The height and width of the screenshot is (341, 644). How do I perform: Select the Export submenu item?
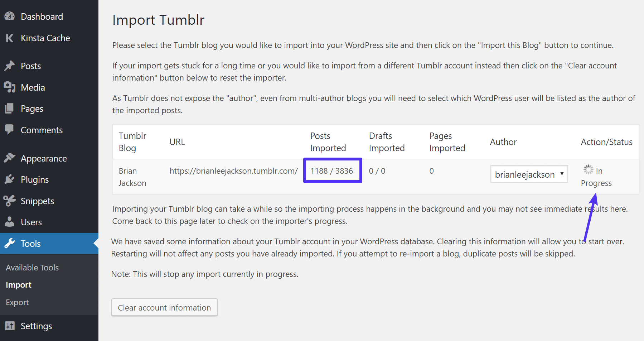pos(17,302)
